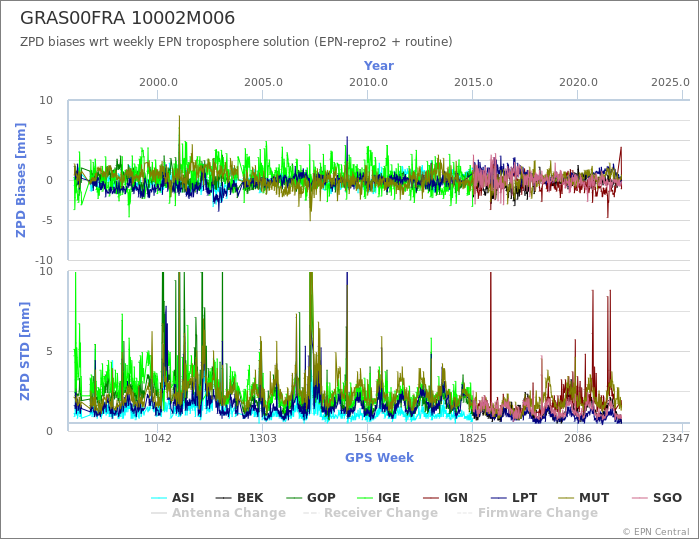Toggle the IGN series legend entry
700x540 pixels.
coord(445,498)
